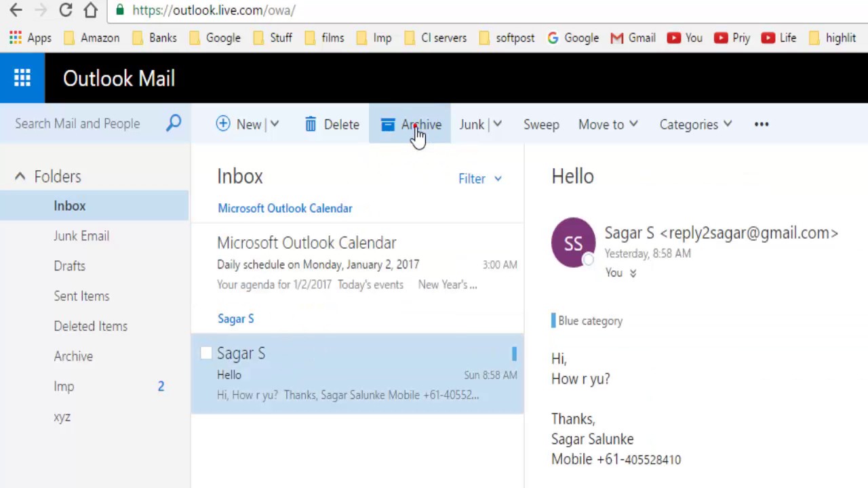Open the Filter dropdown
Viewport: 868px width, 488px height.
[480, 178]
